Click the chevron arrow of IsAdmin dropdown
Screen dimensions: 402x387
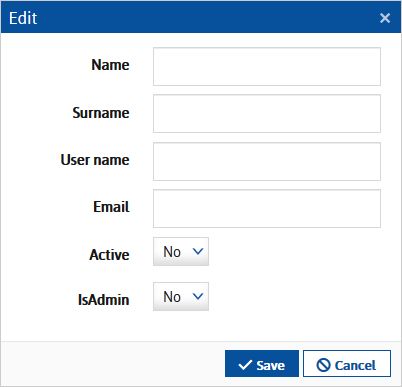198,296
